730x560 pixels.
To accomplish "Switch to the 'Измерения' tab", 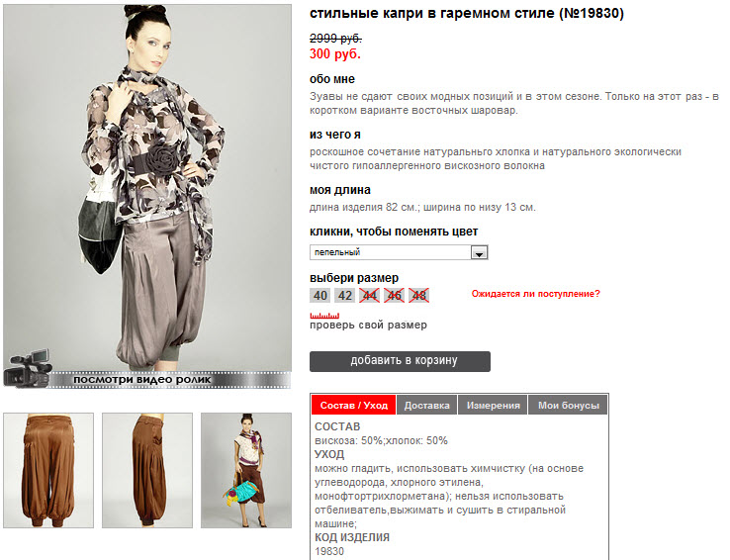I will coord(493,405).
